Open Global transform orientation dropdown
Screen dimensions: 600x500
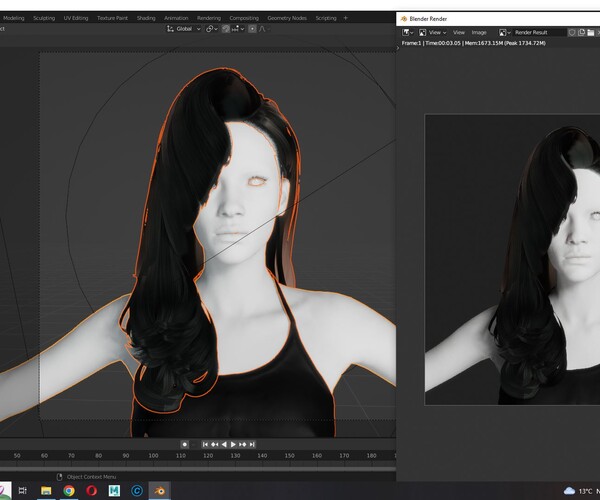pos(184,29)
